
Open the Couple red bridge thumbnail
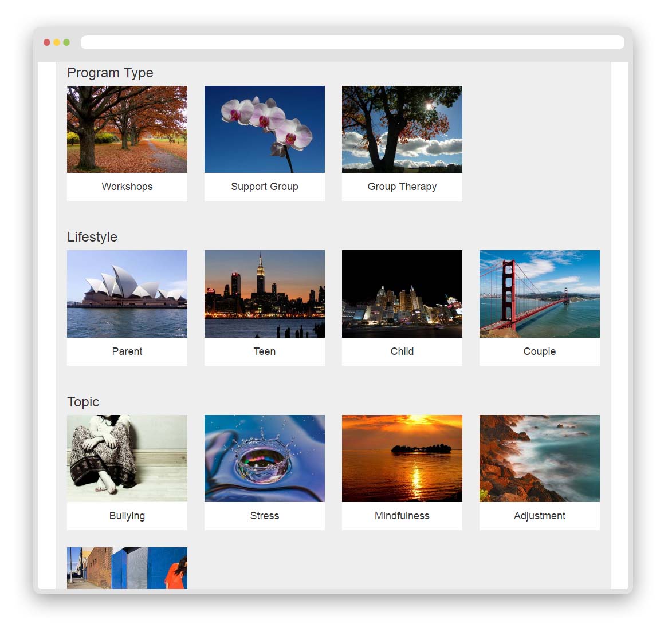click(x=540, y=294)
